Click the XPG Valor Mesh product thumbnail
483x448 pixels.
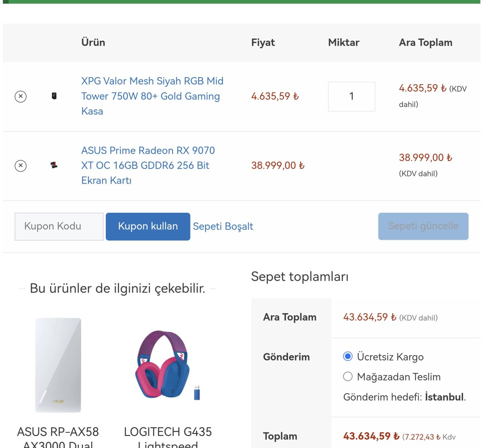pyautogui.click(x=54, y=96)
